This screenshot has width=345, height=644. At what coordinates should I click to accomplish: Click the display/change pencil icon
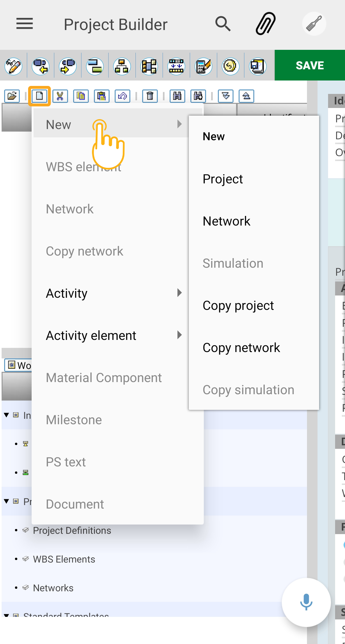coord(13,66)
